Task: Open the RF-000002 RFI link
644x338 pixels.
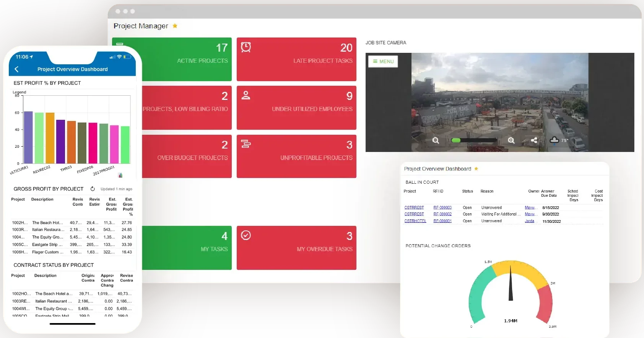Action: 442,214
